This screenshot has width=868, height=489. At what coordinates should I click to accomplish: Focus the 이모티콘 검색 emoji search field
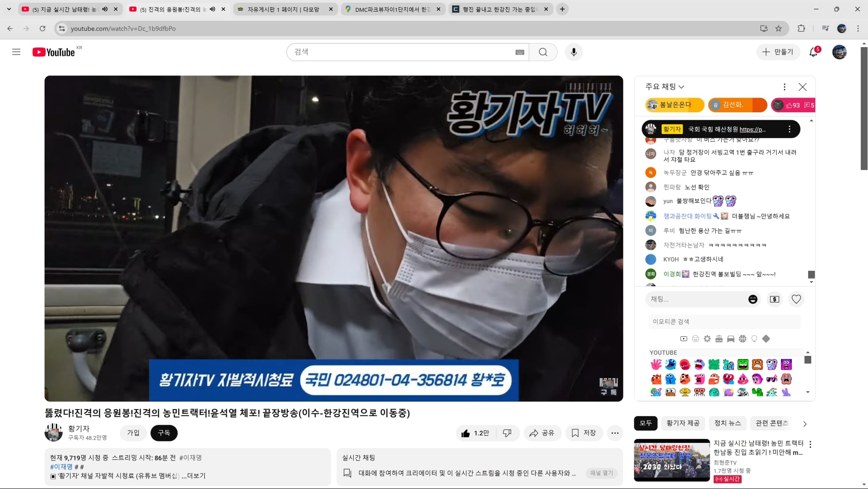pyautogui.click(x=724, y=322)
